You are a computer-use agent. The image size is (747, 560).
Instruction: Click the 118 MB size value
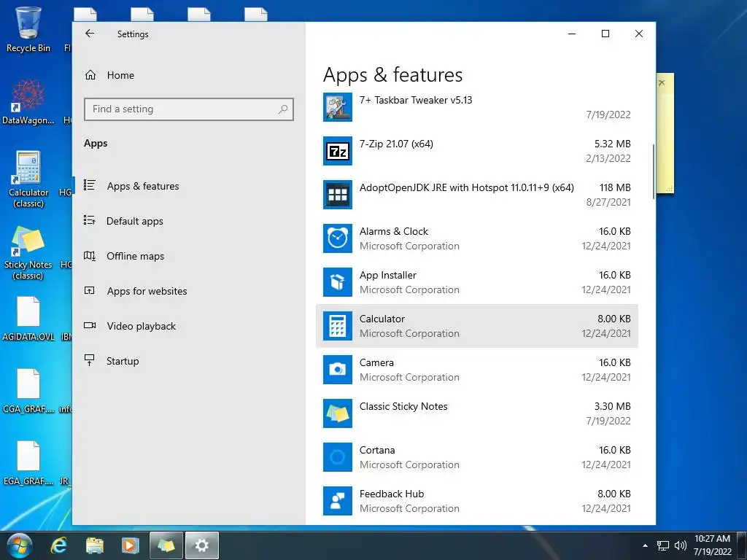615,187
